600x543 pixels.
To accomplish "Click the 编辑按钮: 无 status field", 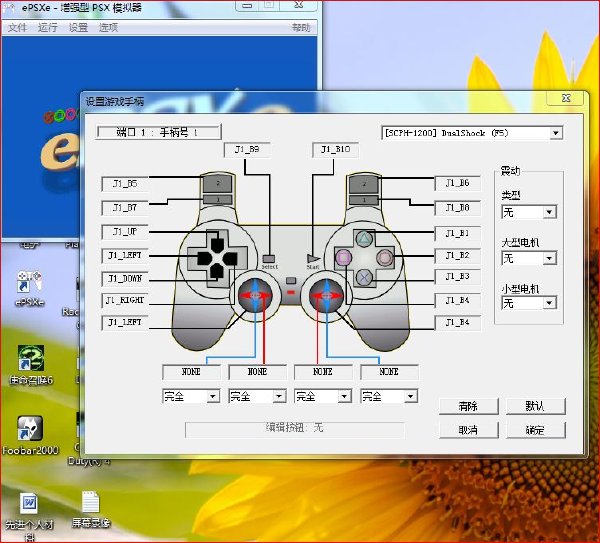I will 295,428.
